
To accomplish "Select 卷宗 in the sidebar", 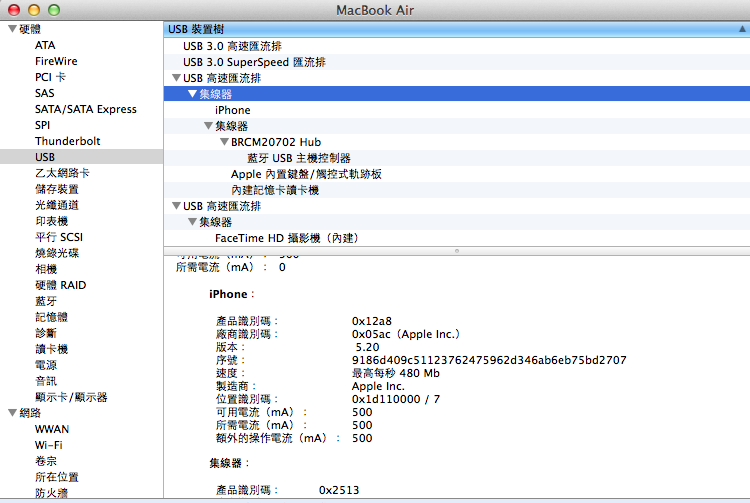I will (x=46, y=461).
